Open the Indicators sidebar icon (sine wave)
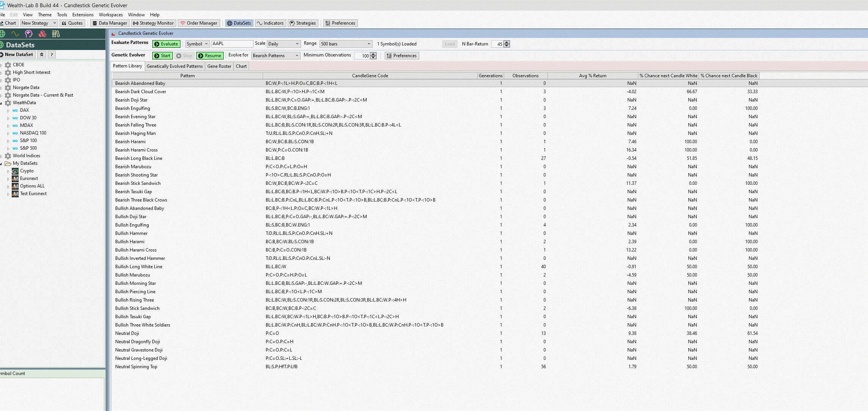Screen dimensions: 868x411 tap(15, 34)
